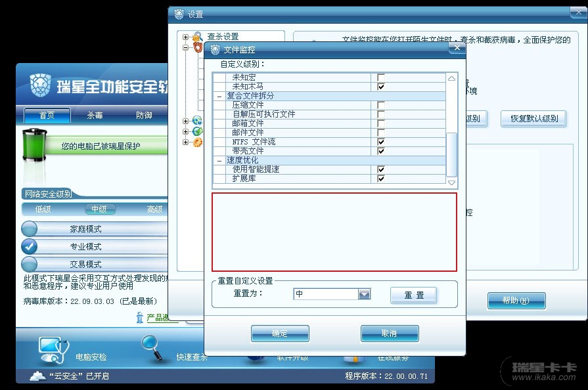
Task: Click the magnifier icon next to 查杀设置
Action: coord(197,37)
